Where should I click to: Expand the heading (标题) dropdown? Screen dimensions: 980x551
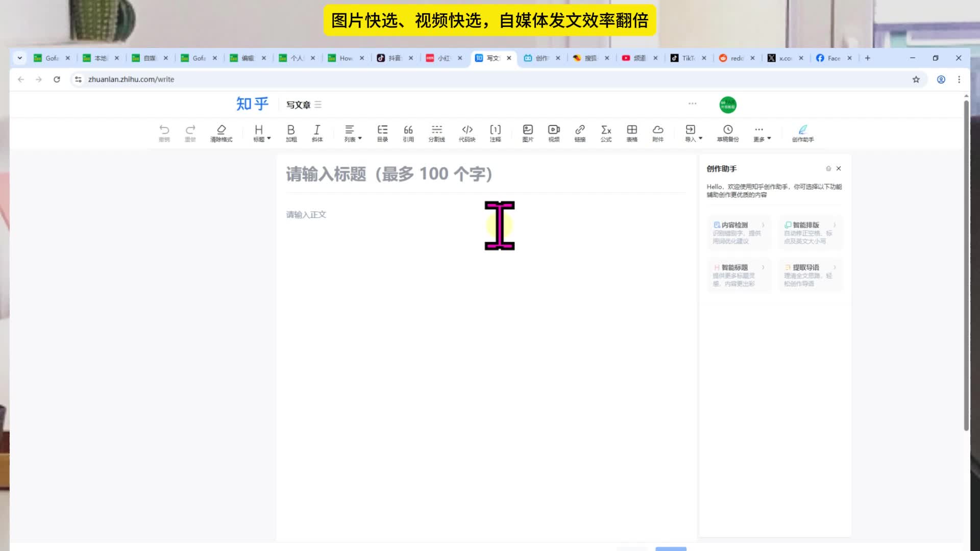[x=261, y=133]
